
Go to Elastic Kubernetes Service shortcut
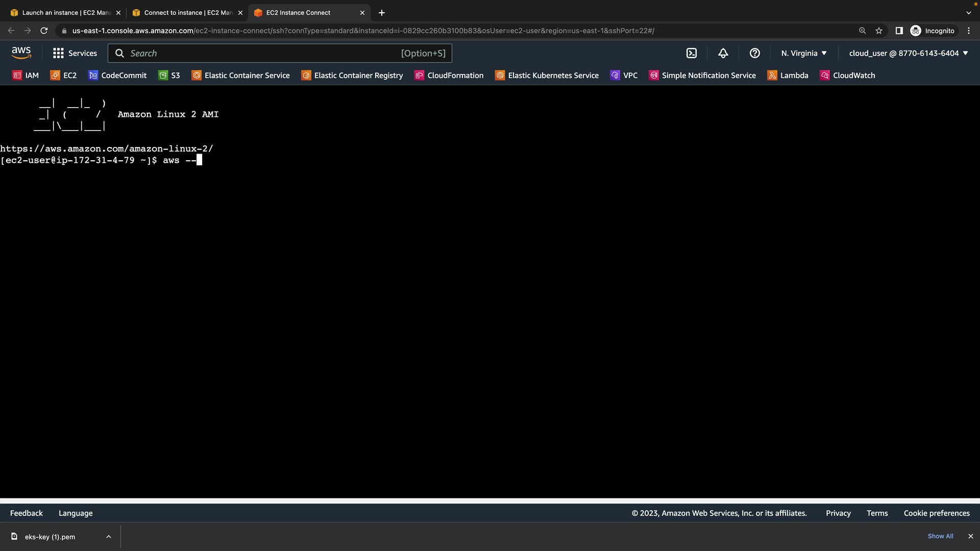pyautogui.click(x=547, y=76)
